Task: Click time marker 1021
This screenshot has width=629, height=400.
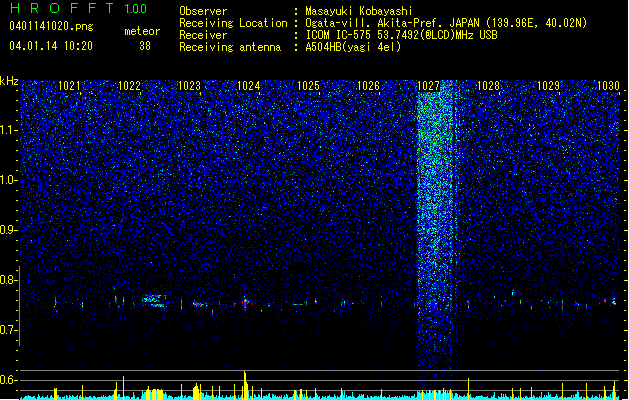Action: click(69, 86)
